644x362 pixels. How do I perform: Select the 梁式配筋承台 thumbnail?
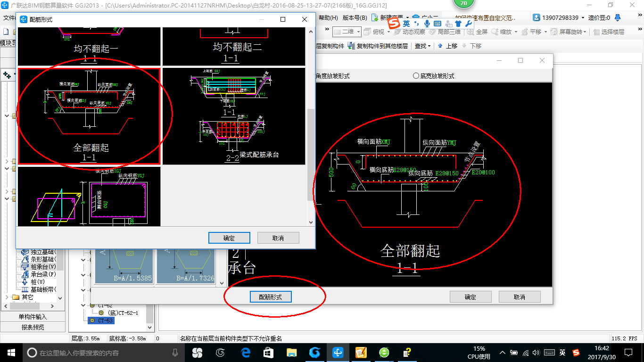click(x=234, y=116)
